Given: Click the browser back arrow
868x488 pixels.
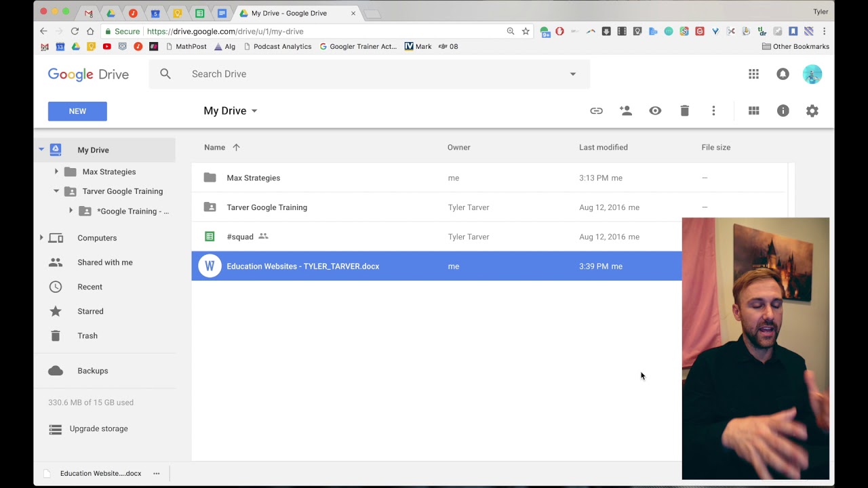Looking at the screenshot, I should [x=43, y=31].
